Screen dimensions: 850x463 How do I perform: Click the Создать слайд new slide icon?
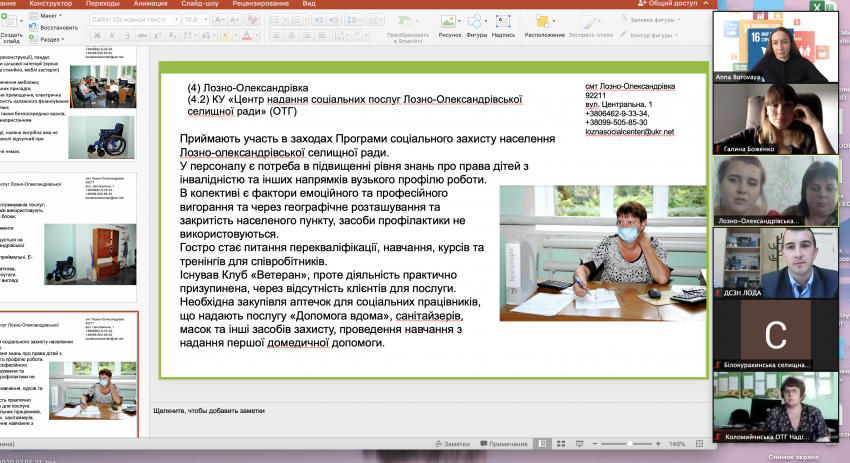tap(8, 22)
